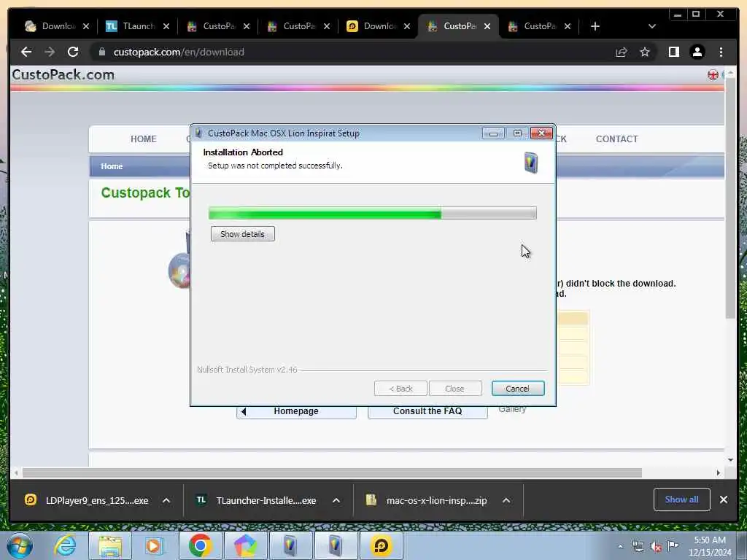747x560 pixels.
Task: Open the Chrome side panel icon
Action: (x=673, y=52)
